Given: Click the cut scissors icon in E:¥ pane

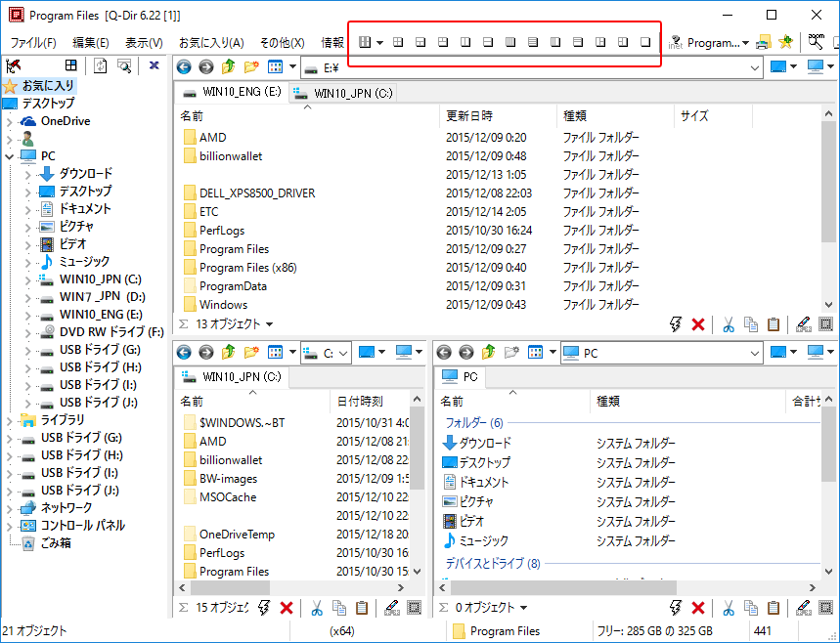Looking at the screenshot, I should click(729, 324).
